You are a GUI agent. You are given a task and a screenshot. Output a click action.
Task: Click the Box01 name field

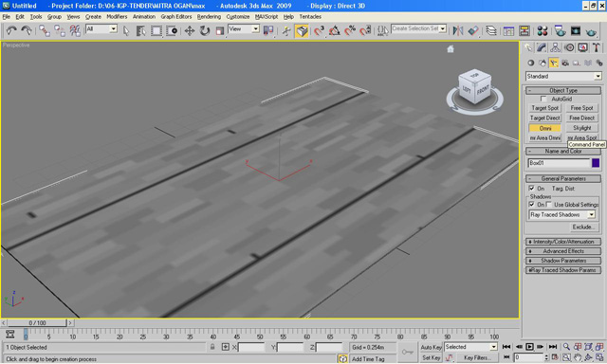(x=559, y=163)
